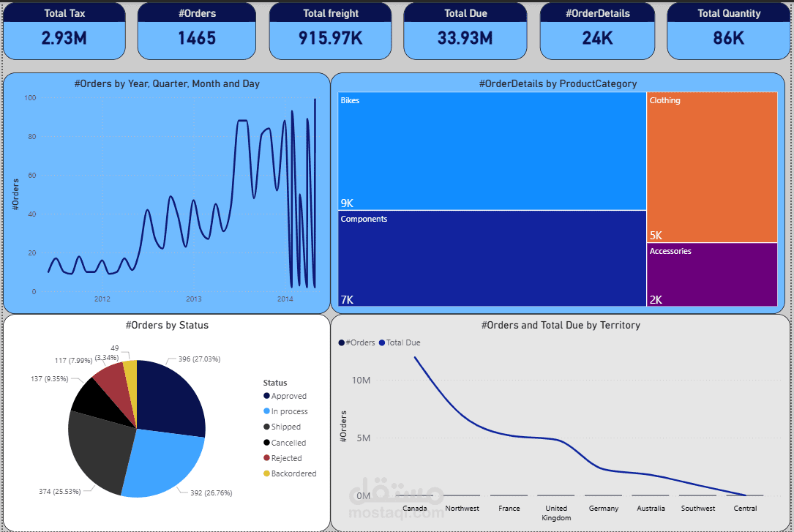
Task: Select the Total Tax KPI card
Action: pyautogui.click(x=64, y=31)
